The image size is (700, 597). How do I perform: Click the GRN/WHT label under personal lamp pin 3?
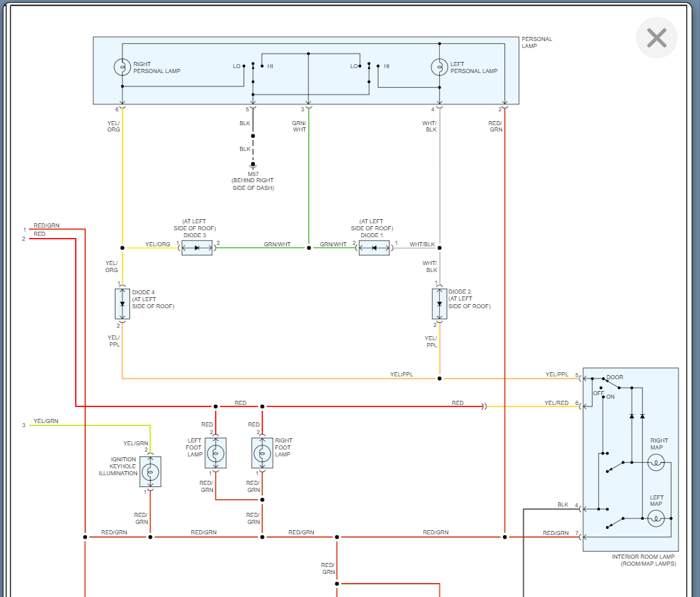point(299,126)
